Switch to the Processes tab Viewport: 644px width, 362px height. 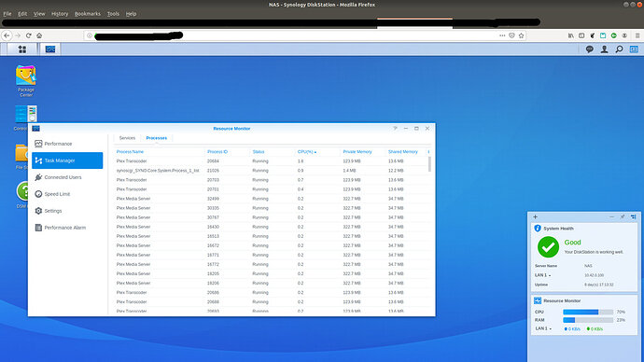point(157,138)
